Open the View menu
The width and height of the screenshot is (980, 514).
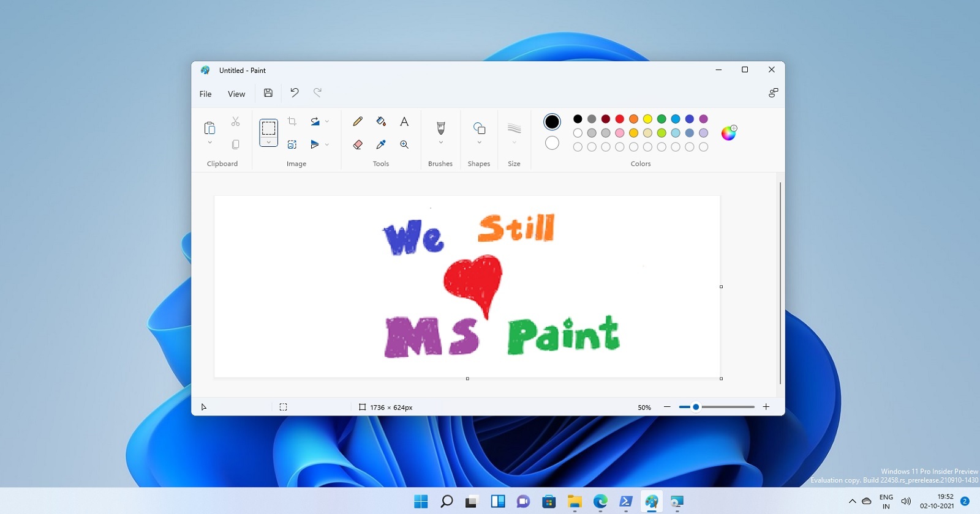click(236, 94)
